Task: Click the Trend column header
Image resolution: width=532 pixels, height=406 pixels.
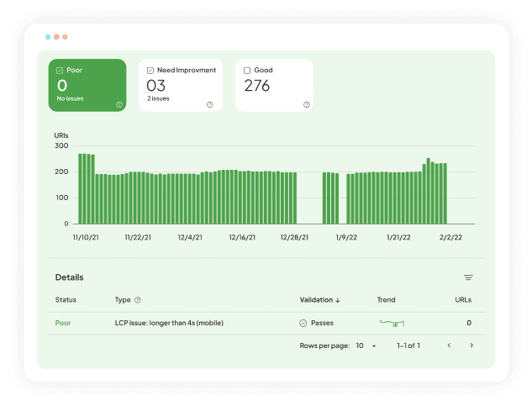Action: click(386, 300)
